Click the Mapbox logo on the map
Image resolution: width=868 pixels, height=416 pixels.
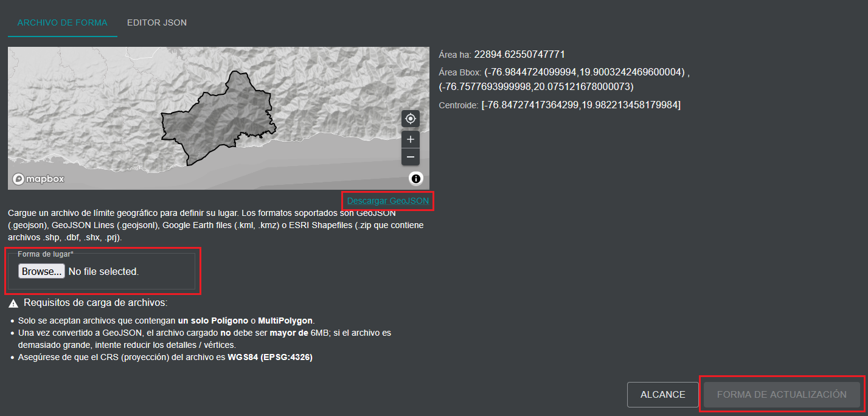38,179
